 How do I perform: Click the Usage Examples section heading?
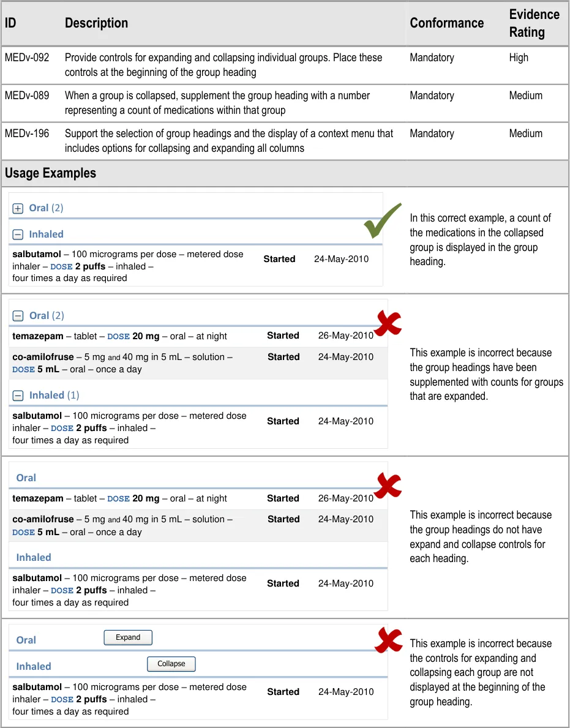click(x=50, y=173)
